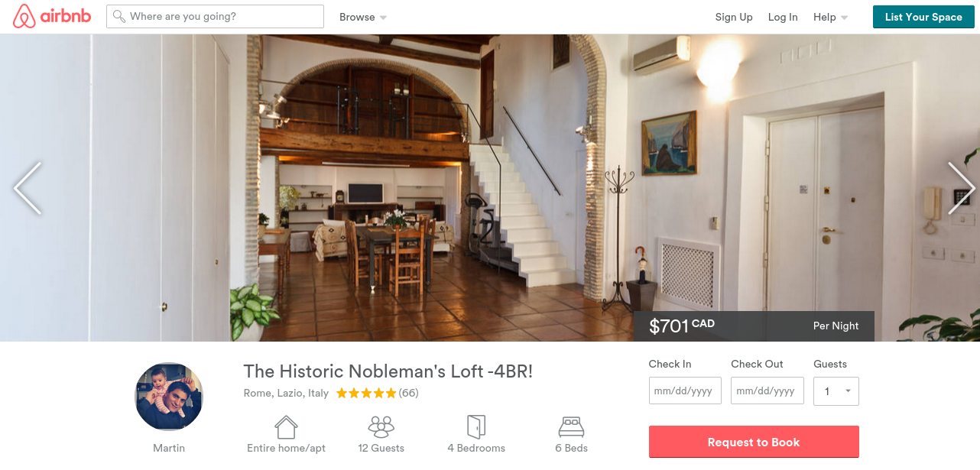
Task: Open the Help dropdown menu
Action: click(830, 17)
